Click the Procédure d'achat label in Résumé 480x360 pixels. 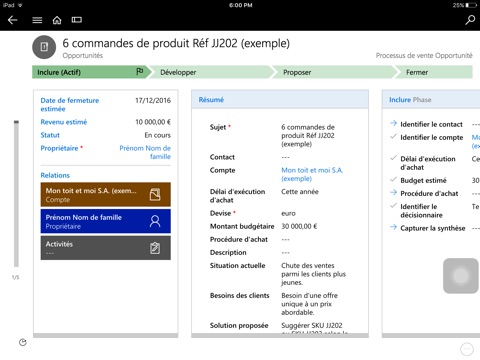pyautogui.click(x=239, y=239)
